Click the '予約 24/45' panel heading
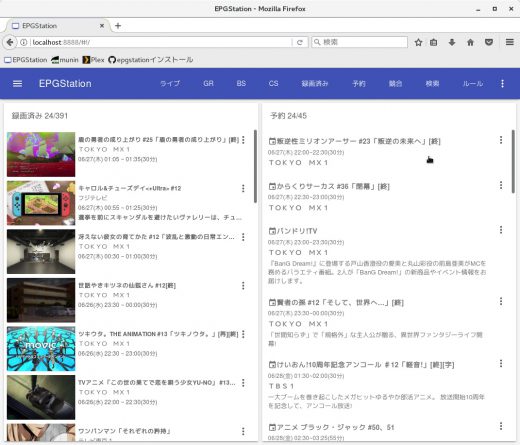Image resolution: width=520 pixels, height=445 pixels. tap(288, 116)
